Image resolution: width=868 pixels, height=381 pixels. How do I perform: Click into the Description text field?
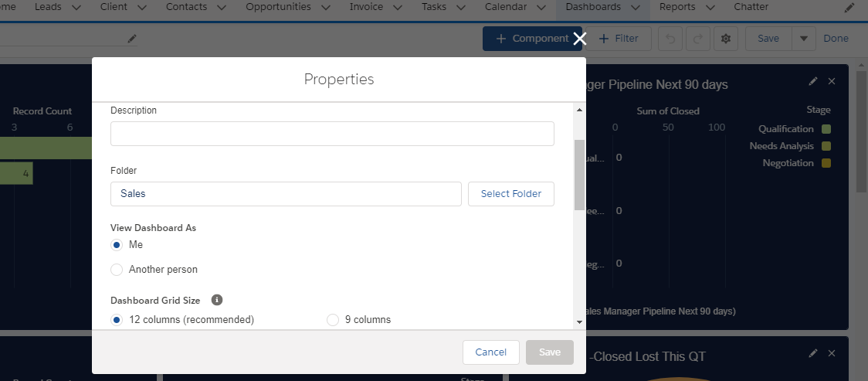pos(332,134)
